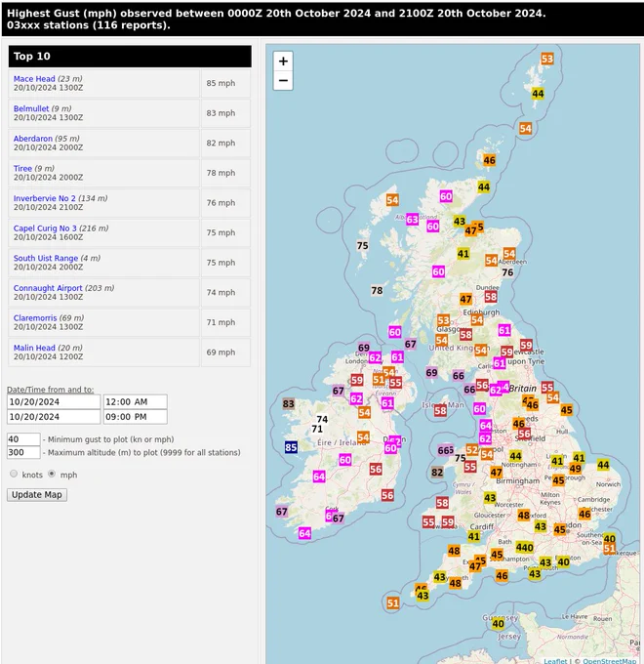Screen dimensions: 644x664
Task: Click the 51 mph marker off Cornwall
Action: point(392,603)
